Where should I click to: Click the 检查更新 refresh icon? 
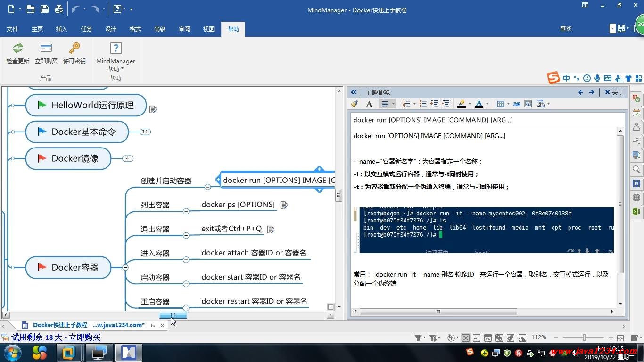tap(18, 48)
